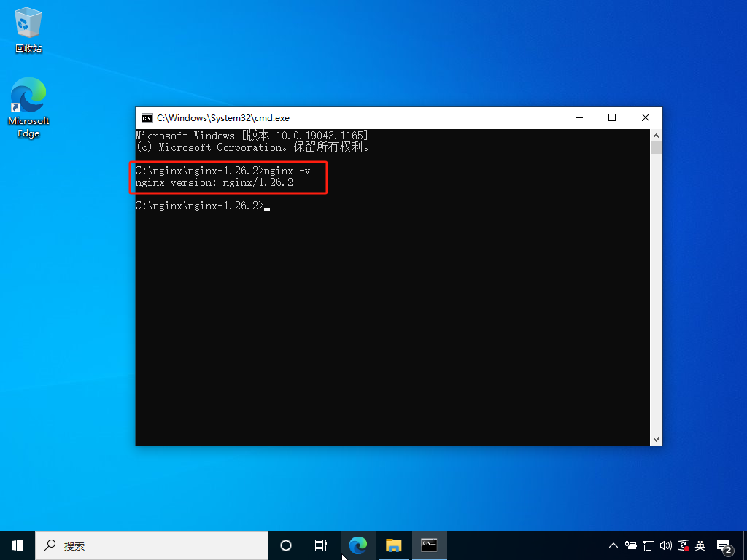The image size is (747, 560).
Task: Click the scroll up arrow in cmd
Action: click(x=656, y=135)
